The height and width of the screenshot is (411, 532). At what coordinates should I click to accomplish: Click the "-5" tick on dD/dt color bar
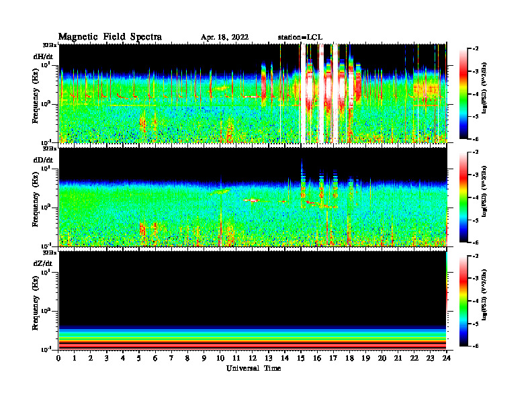(476, 220)
